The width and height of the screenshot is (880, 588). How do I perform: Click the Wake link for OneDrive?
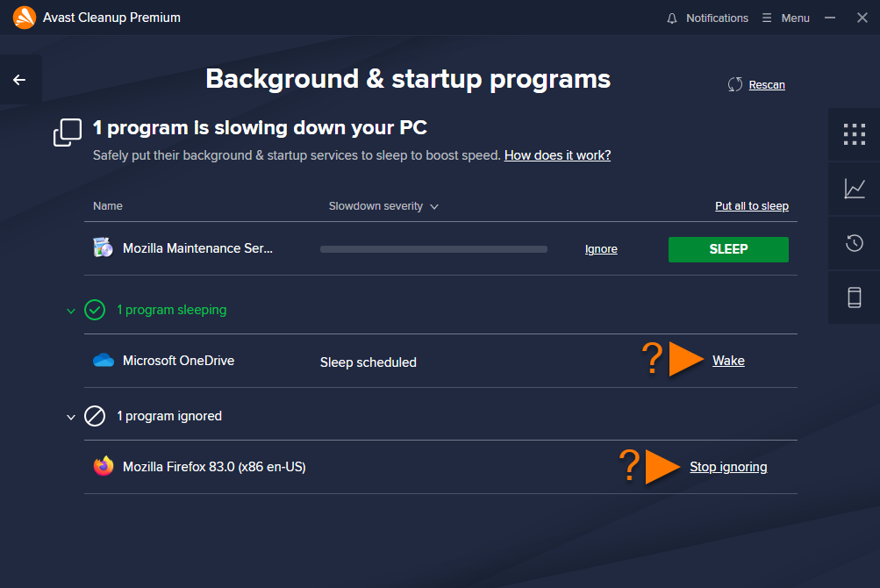(x=728, y=361)
